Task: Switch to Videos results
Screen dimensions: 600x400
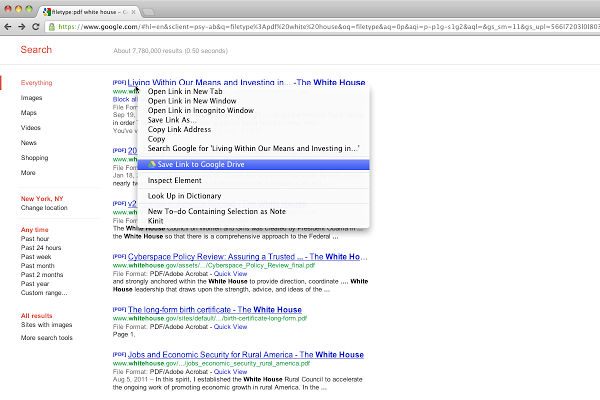Action: (x=31, y=128)
